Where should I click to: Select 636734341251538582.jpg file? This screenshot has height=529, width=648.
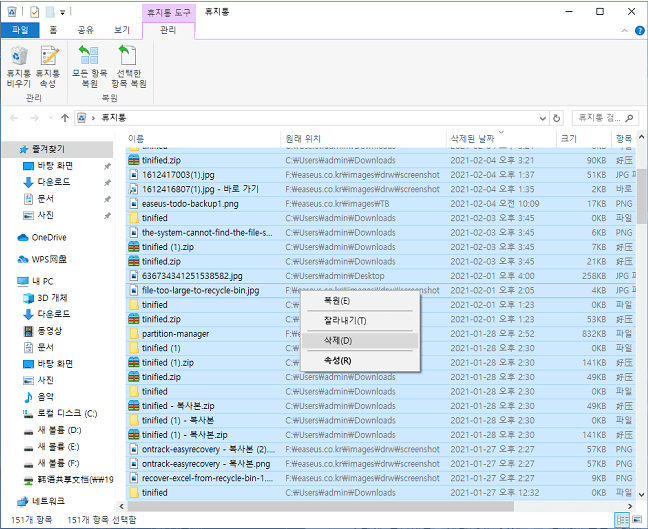click(381, 276)
